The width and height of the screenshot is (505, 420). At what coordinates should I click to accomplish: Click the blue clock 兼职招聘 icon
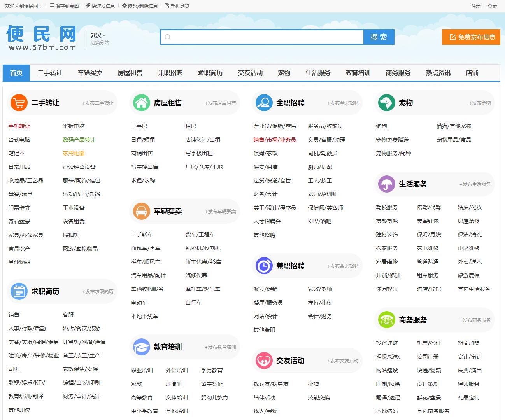pos(264,266)
